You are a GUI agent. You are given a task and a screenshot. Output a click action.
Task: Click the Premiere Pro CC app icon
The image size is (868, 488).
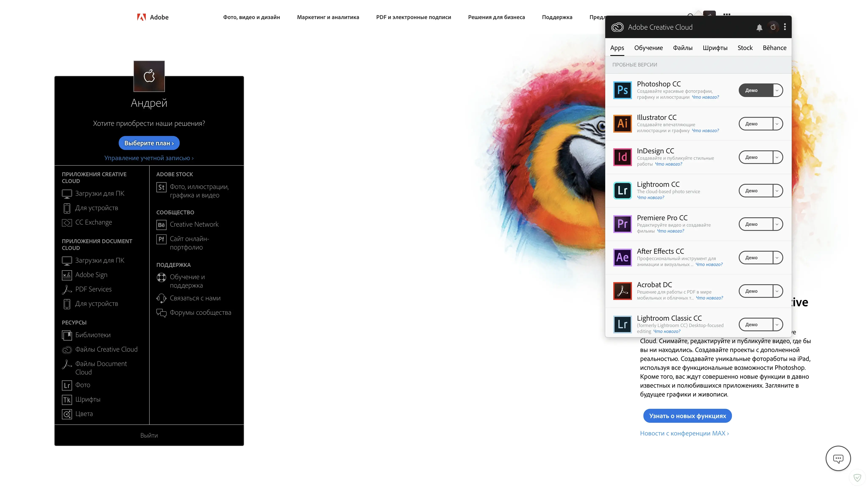coord(622,224)
